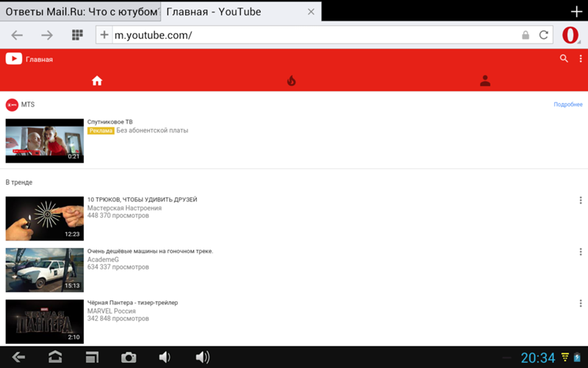The image size is (588, 368).
Task: Reload the page with refresh icon
Action: pos(544,35)
